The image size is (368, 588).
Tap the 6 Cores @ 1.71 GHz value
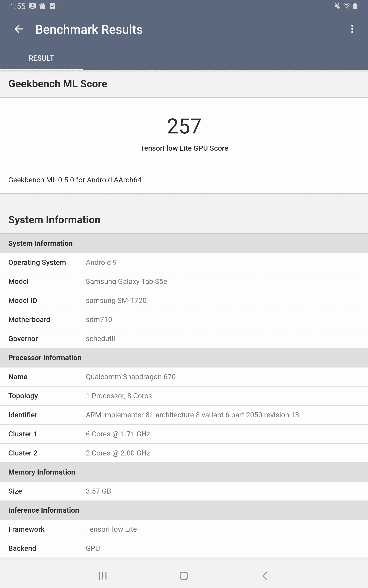(118, 434)
